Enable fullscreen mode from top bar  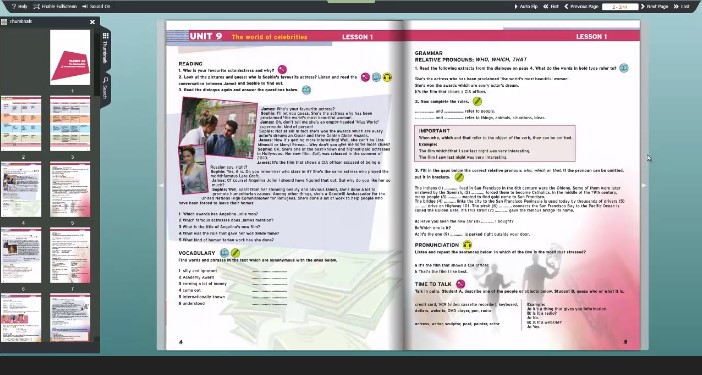click(x=55, y=6)
